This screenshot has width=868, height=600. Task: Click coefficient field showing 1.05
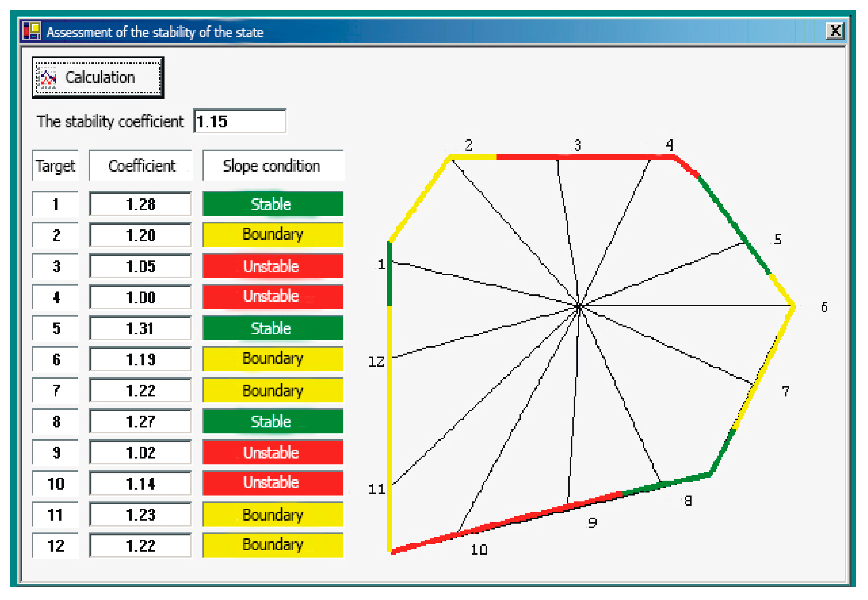click(140, 266)
